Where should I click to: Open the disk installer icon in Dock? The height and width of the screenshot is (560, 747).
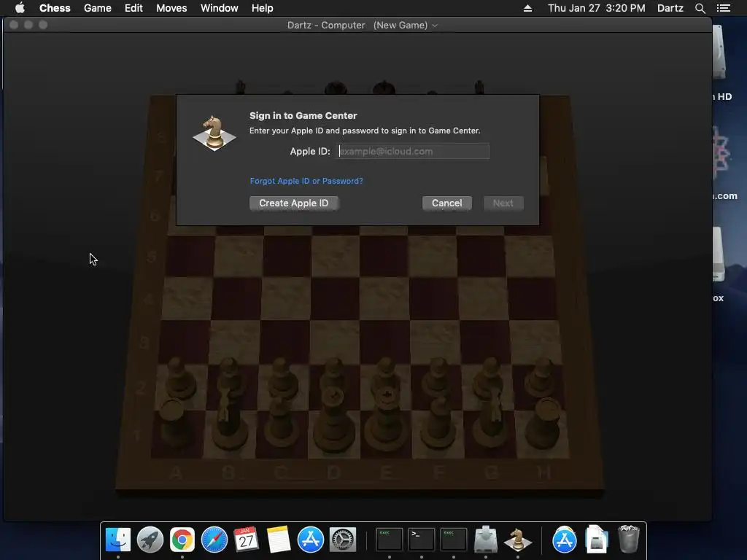485,540
